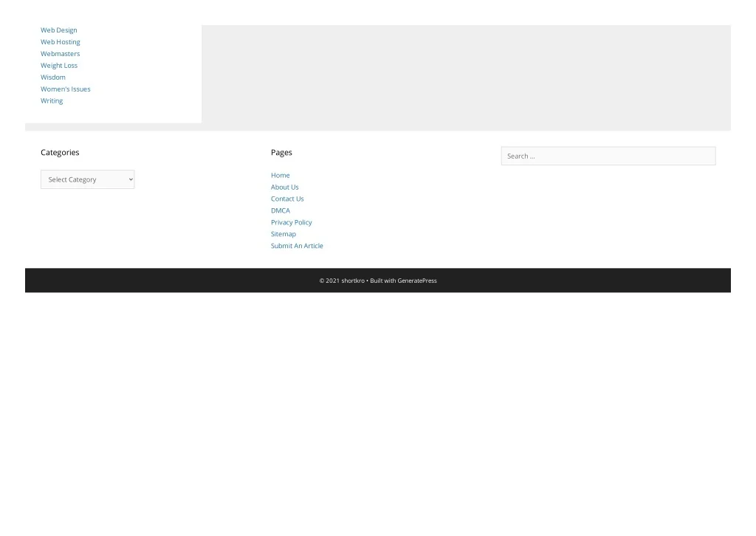Image resolution: width=756 pixels, height=536 pixels.
Task: Select the Webmasters category link
Action: coord(60,54)
